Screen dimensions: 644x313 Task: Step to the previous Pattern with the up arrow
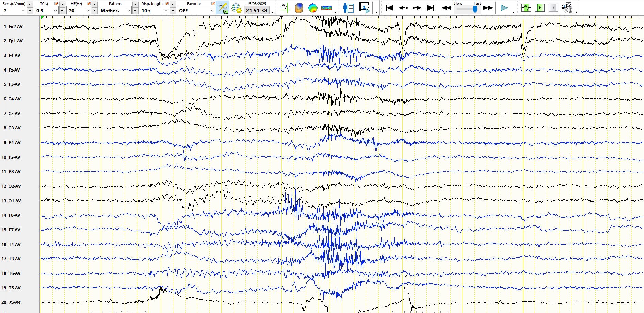(x=135, y=4)
